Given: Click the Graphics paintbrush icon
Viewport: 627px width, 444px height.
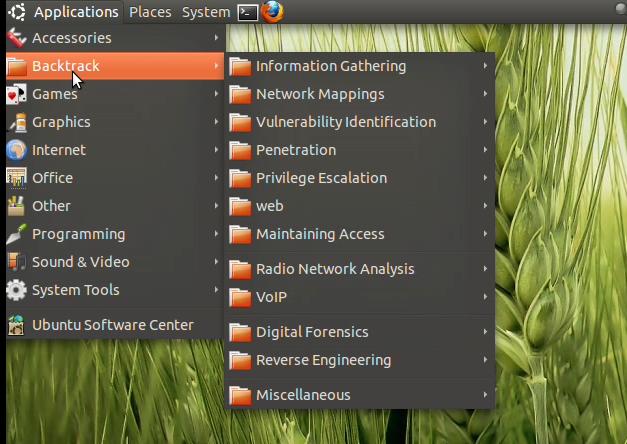Looking at the screenshot, I should click(16, 122).
